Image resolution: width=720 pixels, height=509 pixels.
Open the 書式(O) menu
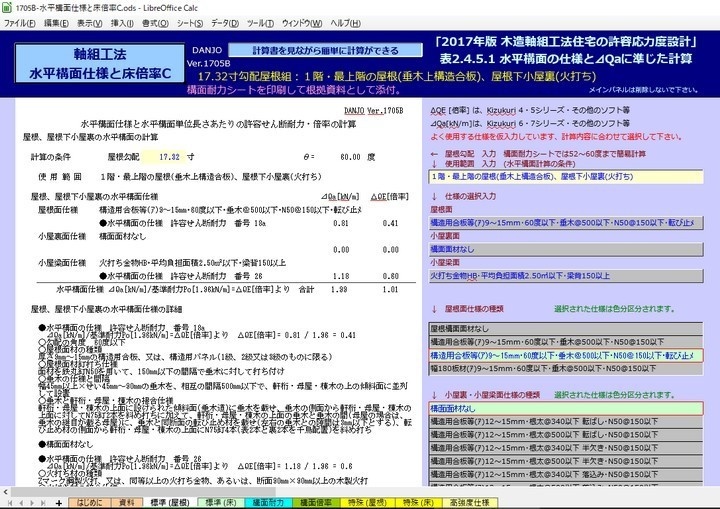pos(155,23)
